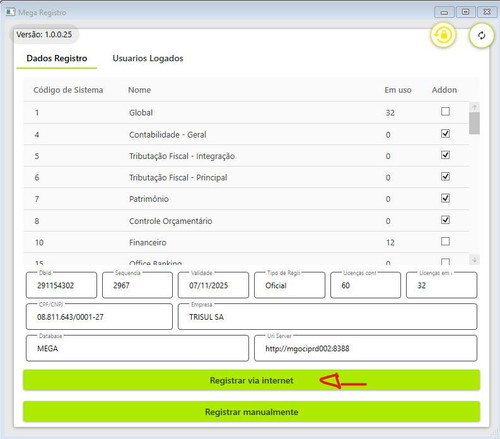Click the Validade field 07/11/2025

pos(213,285)
